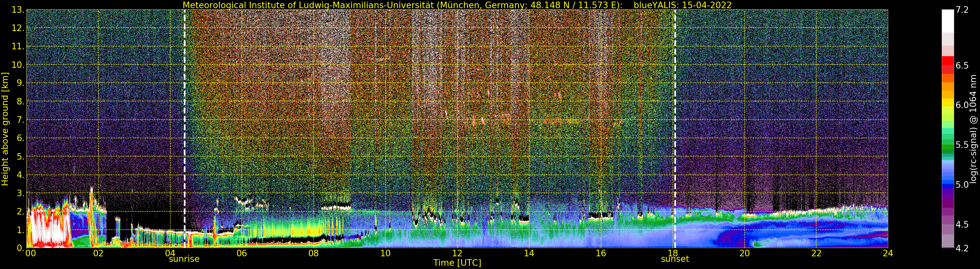Click the '20' tick on the time axis
Image resolution: width=980 pixels, height=269 pixels.
[x=745, y=253]
